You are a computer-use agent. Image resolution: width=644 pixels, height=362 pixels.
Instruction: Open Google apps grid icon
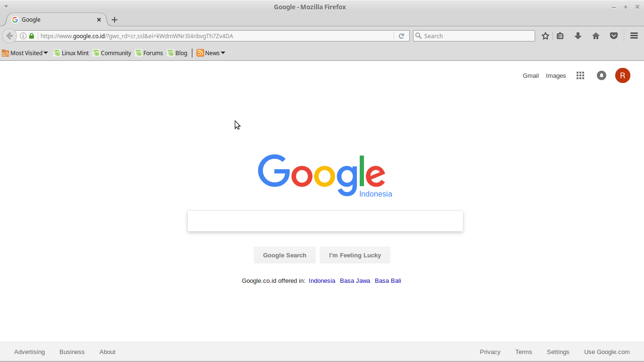coord(580,75)
